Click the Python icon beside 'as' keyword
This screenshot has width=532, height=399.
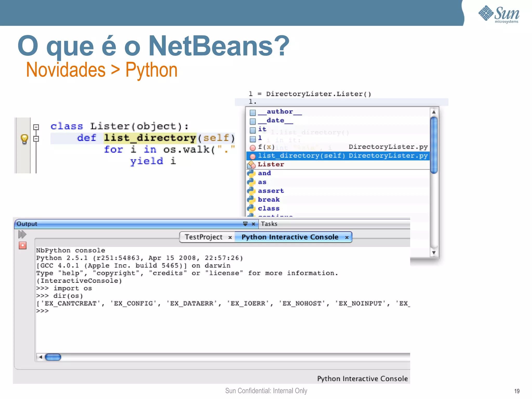click(x=251, y=182)
